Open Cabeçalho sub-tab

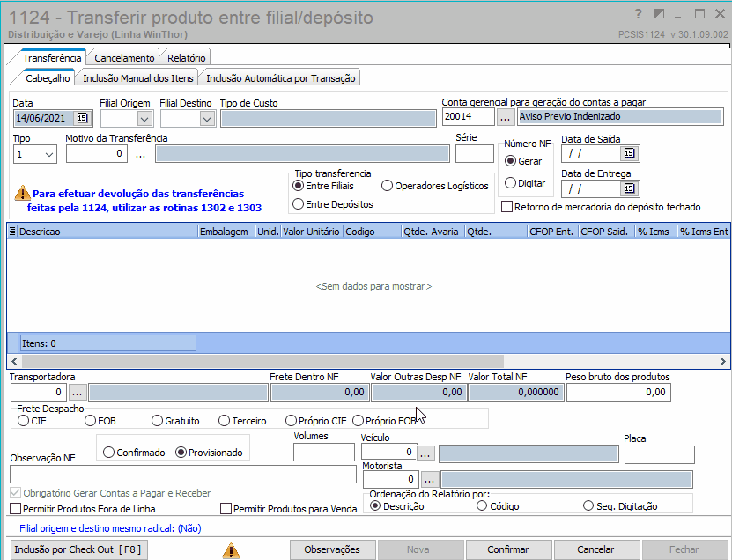(x=48, y=78)
